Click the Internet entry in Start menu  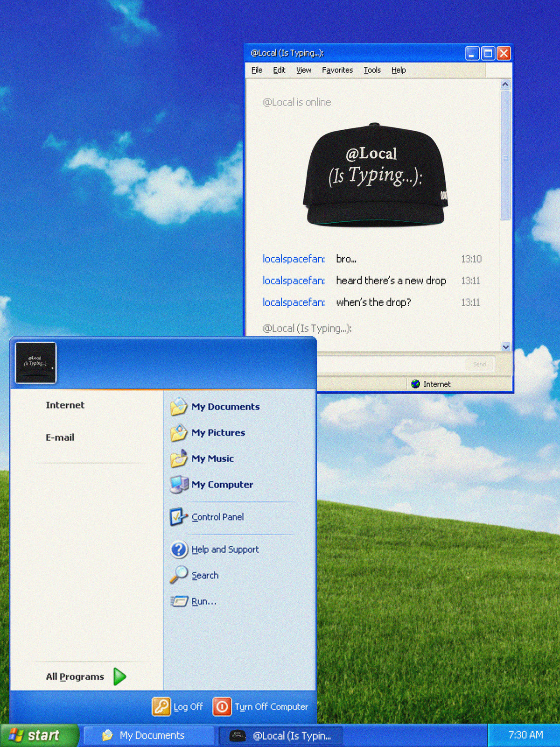coord(65,405)
